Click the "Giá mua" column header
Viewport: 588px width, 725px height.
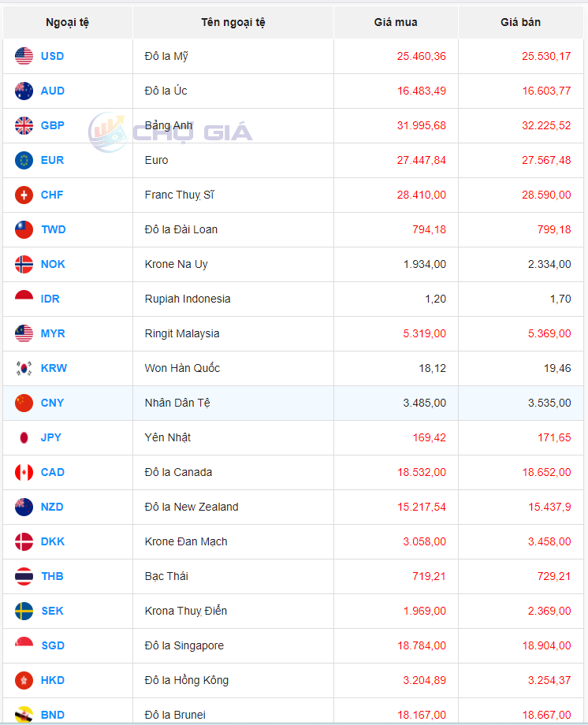[396, 22]
